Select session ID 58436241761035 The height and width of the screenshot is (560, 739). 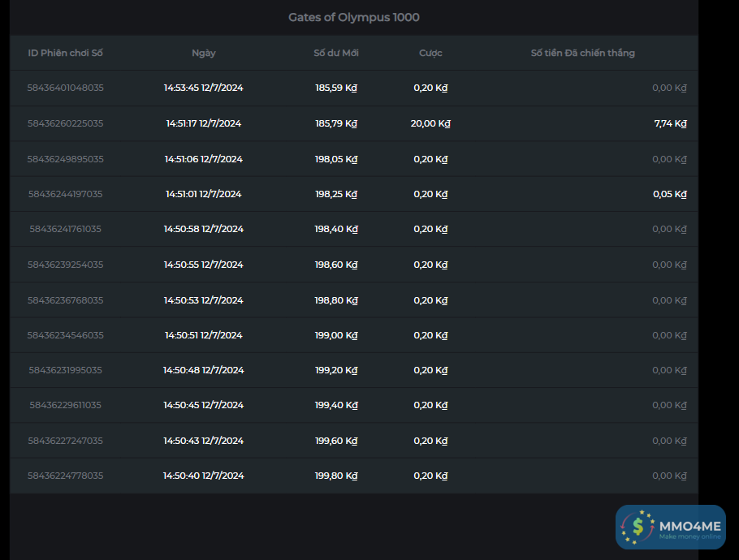pyautogui.click(x=66, y=229)
